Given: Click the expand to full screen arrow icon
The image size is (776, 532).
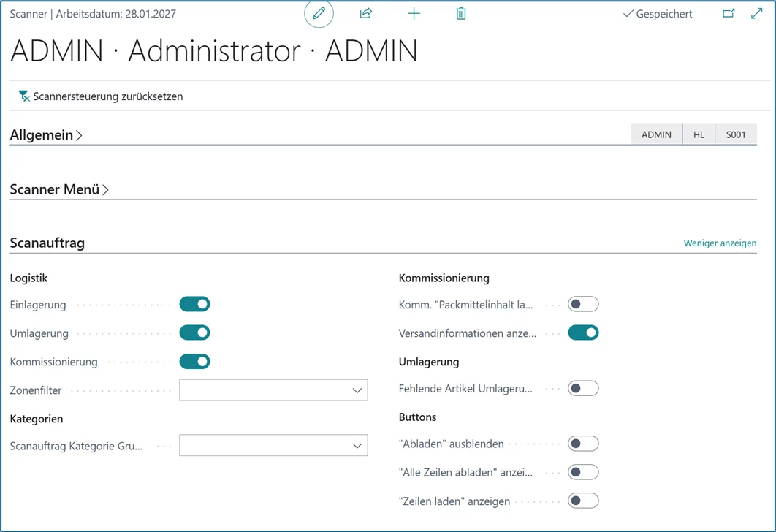Looking at the screenshot, I should coord(756,14).
